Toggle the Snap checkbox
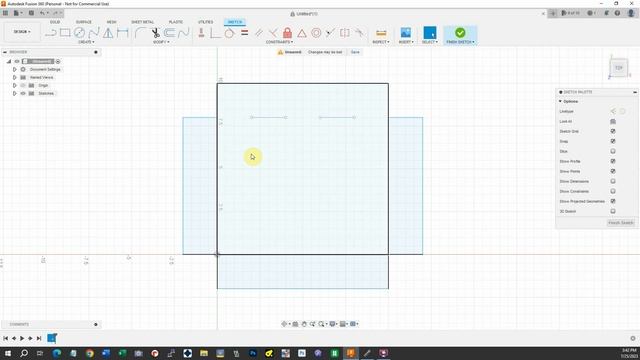Screen dimensions: 640x360 pos(613,141)
